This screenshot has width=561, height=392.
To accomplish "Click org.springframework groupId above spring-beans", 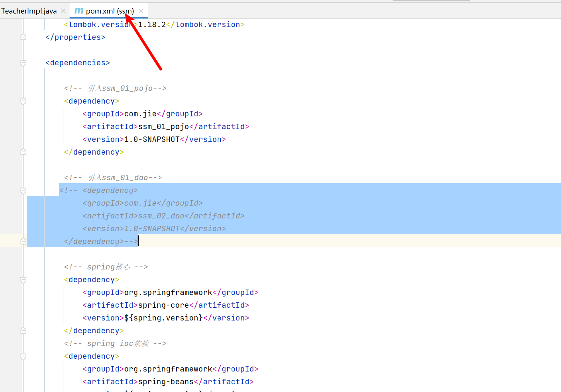I will point(171,369).
